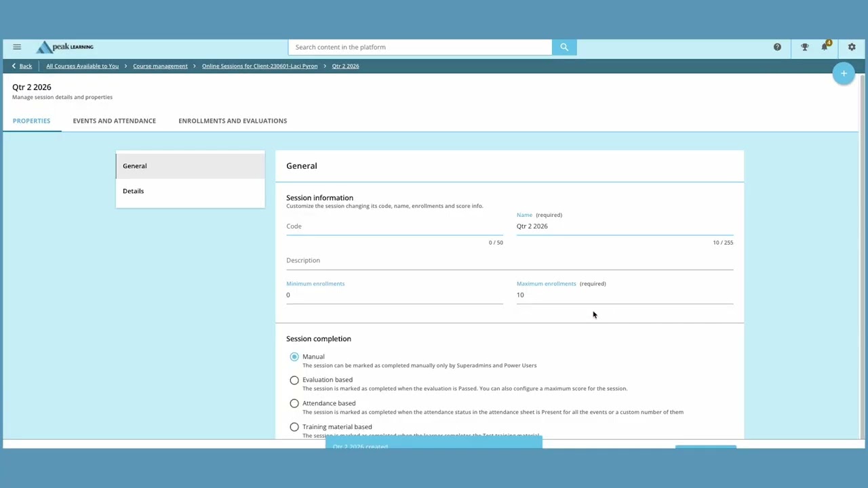The width and height of the screenshot is (868, 488).
Task: Click the 'Qtr 2 2026' page title
Action: click(x=32, y=87)
